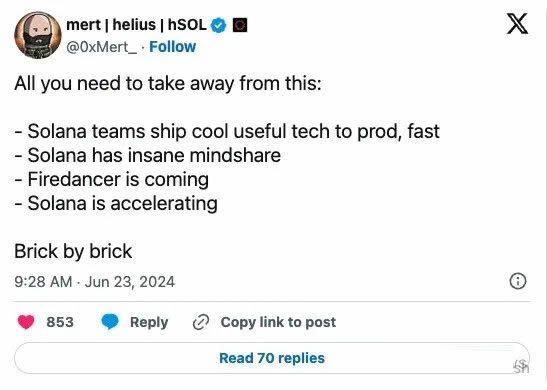Open the 9:28 AM Jun 23, 2024 timestamp
Viewport: 547px width, 390px height.
[95, 282]
